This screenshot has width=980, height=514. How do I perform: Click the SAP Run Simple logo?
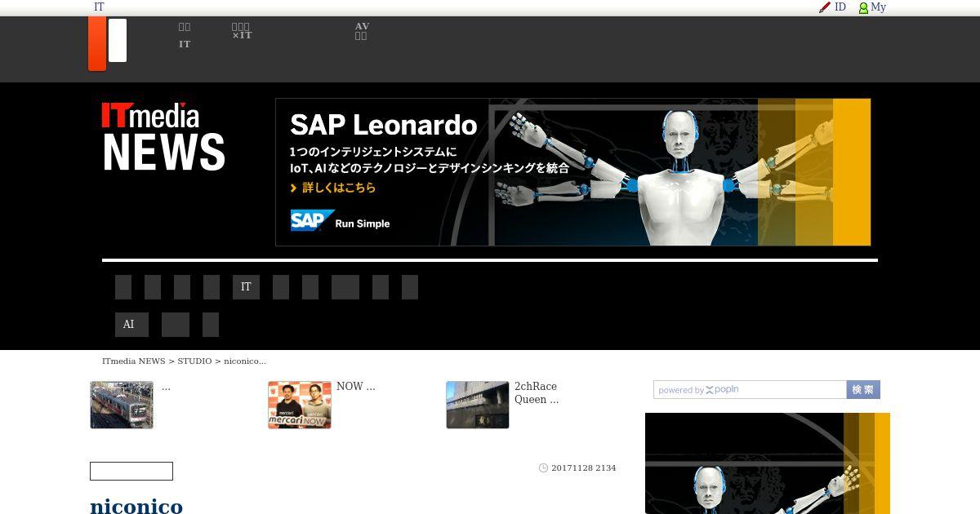340,221
